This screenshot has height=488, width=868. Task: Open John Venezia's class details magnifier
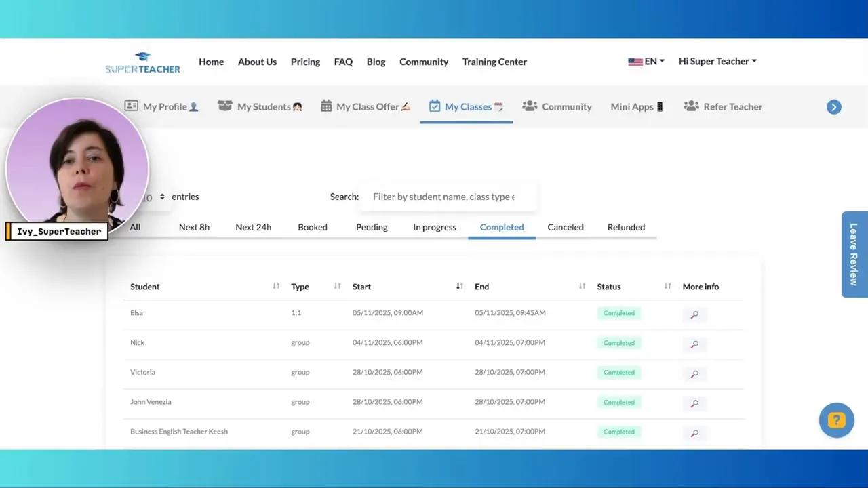[x=694, y=404]
